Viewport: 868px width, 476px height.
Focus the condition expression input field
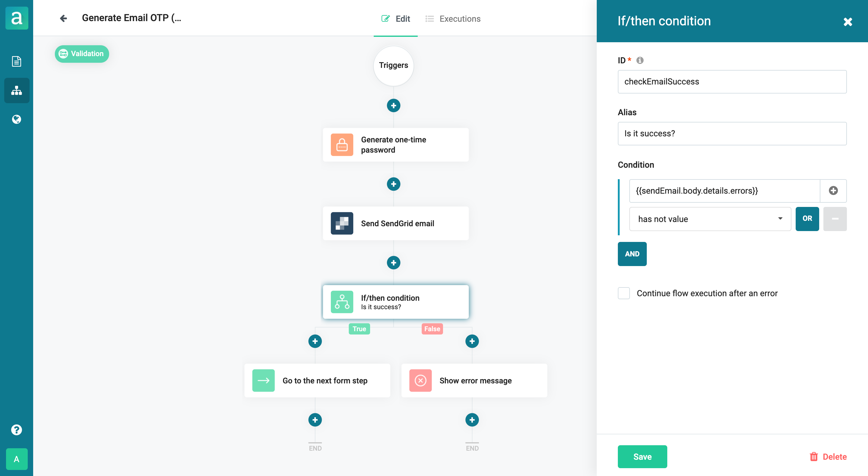(x=724, y=191)
